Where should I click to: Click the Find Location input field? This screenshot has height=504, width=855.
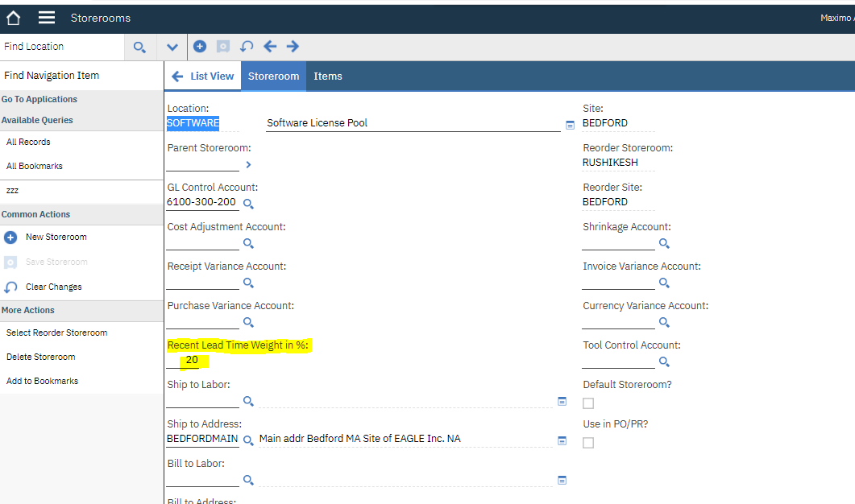(63, 47)
